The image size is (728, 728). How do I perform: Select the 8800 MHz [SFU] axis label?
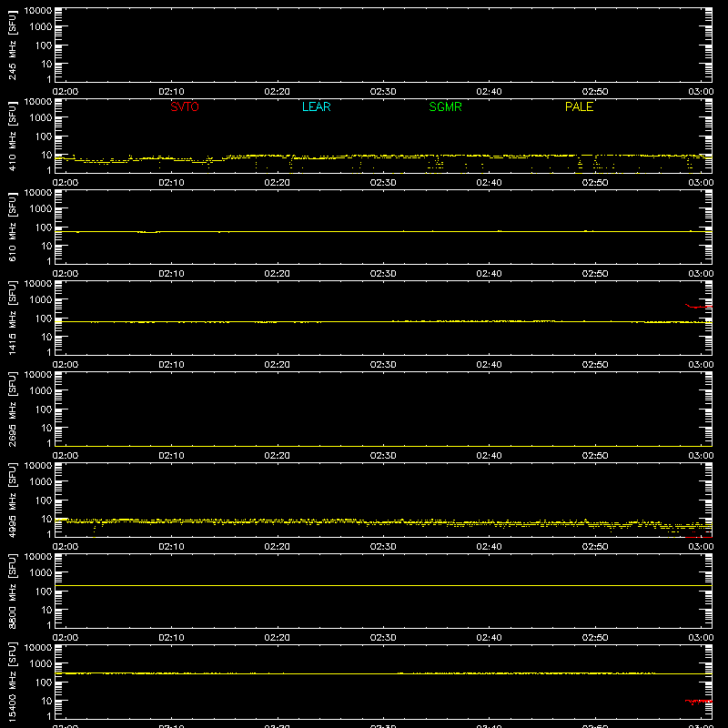(13, 591)
